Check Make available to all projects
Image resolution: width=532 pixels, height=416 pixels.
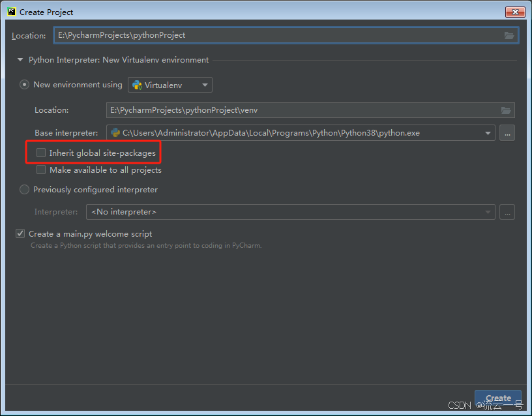point(41,170)
